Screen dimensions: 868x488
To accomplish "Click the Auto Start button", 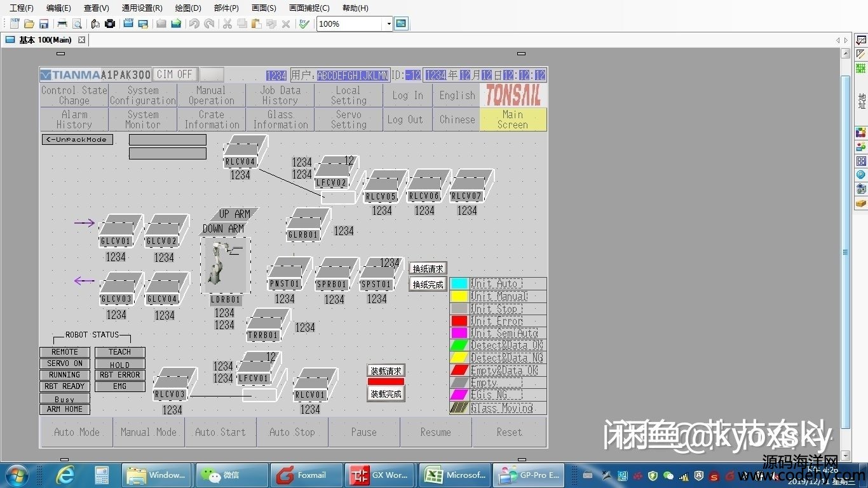I will click(x=220, y=432).
